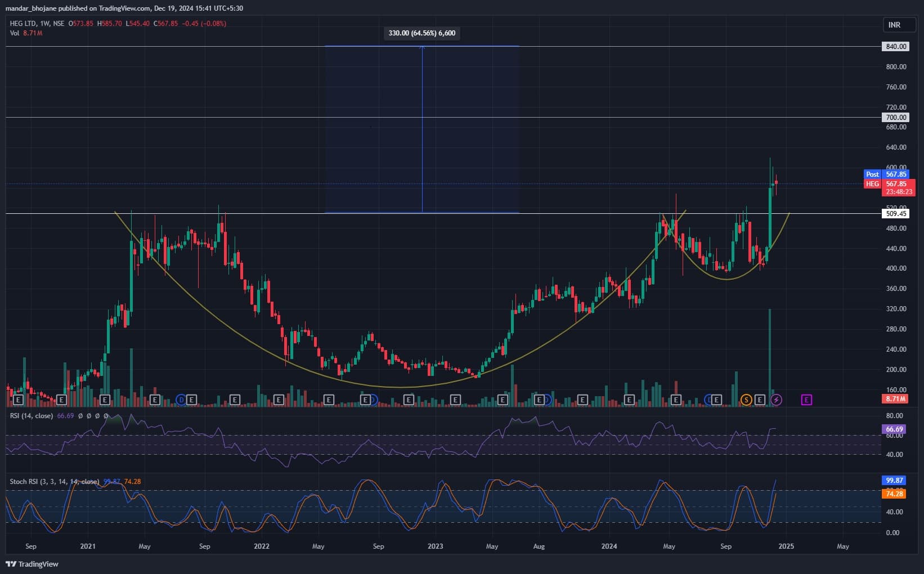The image size is (924, 574).
Task: Click the purple 66.69 RSI value label
Action: click(x=894, y=429)
